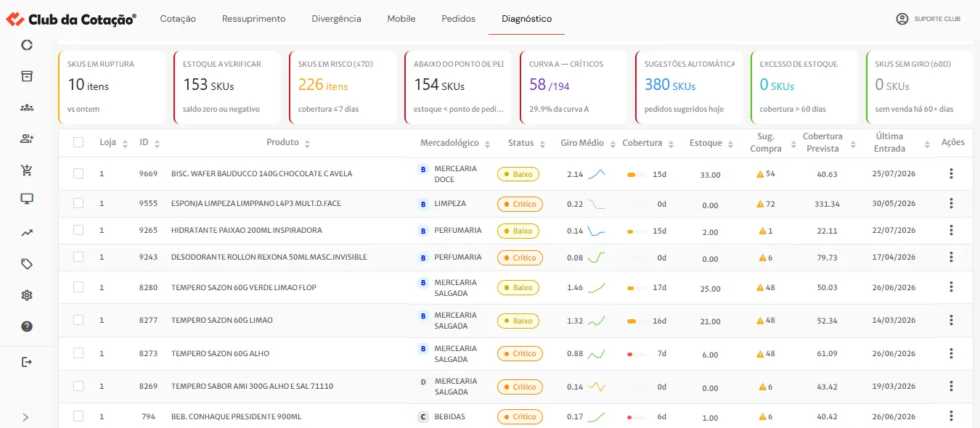Screen dimensions: 980x428
Task: Switch to the Divergência tab
Action: click(336, 19)
